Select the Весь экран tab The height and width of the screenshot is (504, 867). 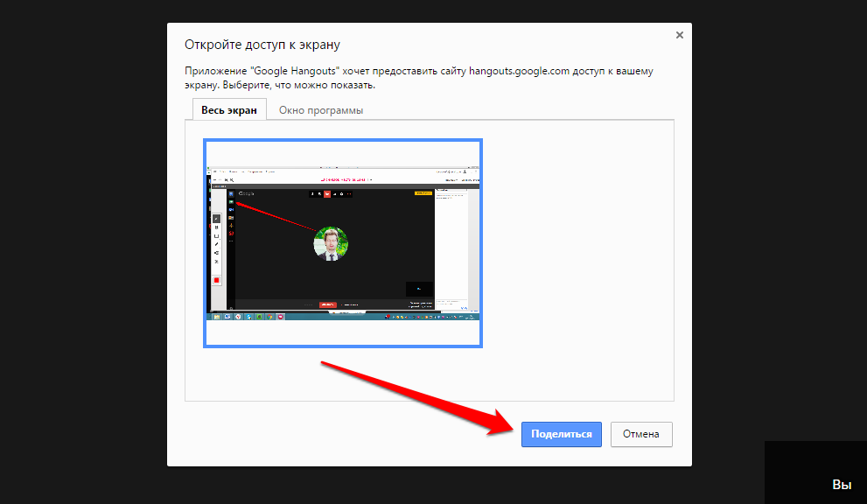(229, 110)
